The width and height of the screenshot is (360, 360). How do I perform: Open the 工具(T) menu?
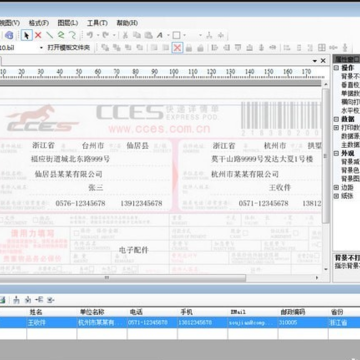97,23
